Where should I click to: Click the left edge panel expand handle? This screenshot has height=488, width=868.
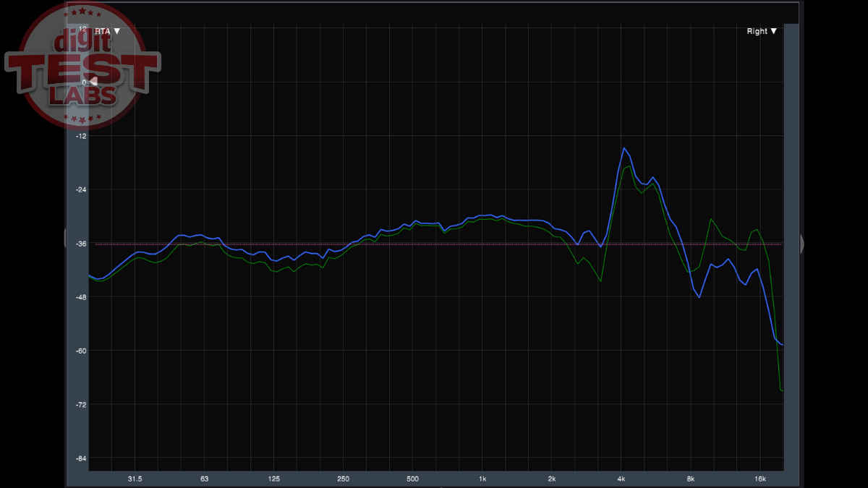(66, 239)
